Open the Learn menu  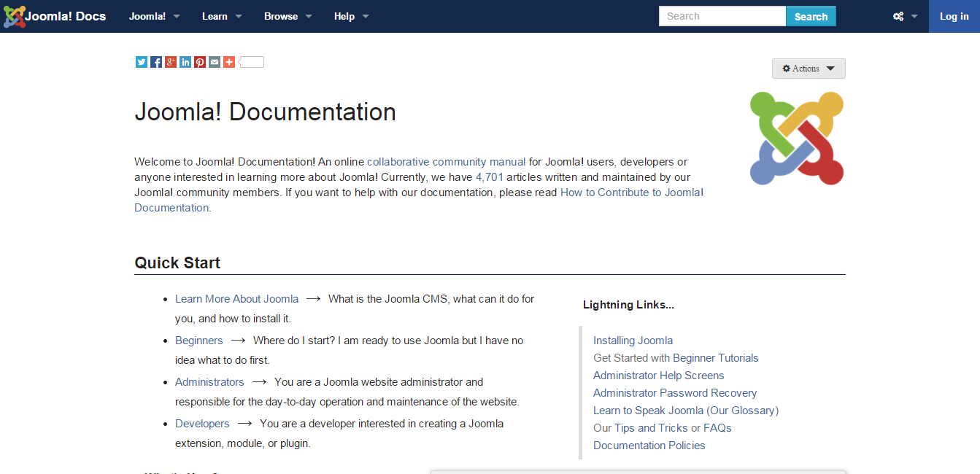[221, 15]
